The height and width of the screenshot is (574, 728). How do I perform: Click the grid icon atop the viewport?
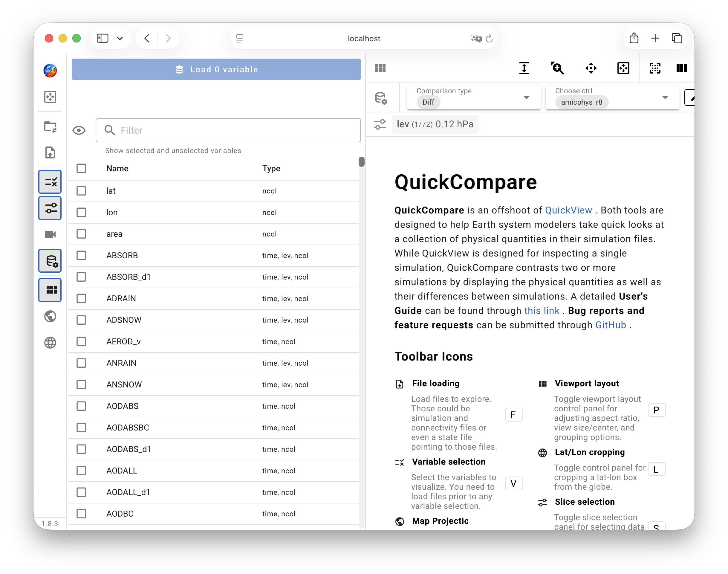click(x=380, y=68)
